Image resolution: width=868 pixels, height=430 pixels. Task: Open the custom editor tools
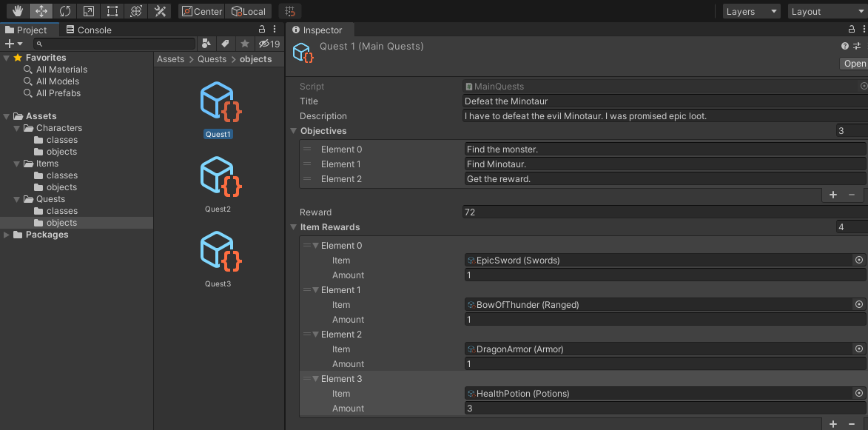click(159, 11)
